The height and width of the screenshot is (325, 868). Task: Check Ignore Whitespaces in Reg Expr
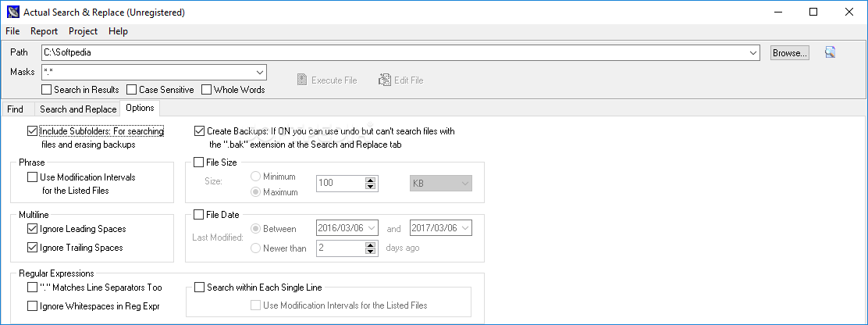(x=32, y=305)
